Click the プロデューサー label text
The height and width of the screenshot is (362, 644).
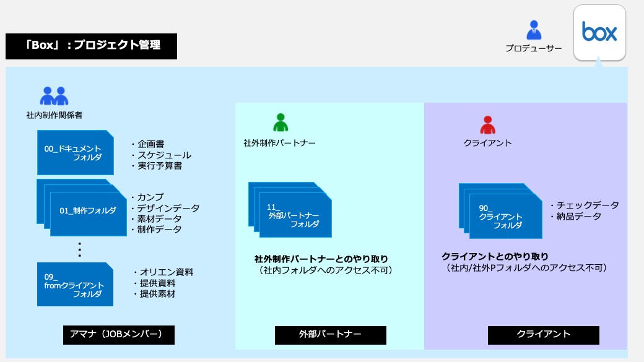[x=534, y=48]
